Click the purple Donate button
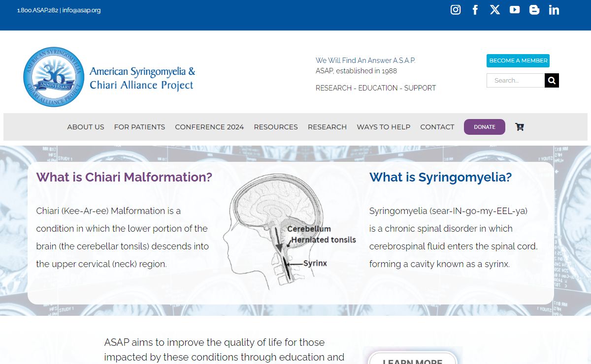 (x=485, y=127)
